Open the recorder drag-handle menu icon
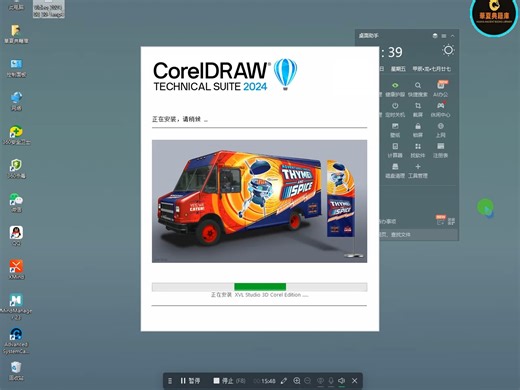 [x=170, y=380]
